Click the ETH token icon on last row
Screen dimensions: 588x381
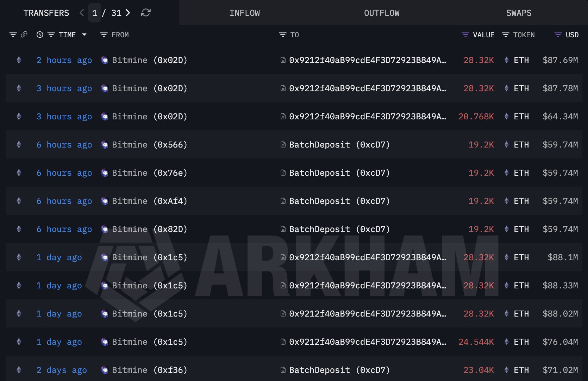tap(507, 370)
